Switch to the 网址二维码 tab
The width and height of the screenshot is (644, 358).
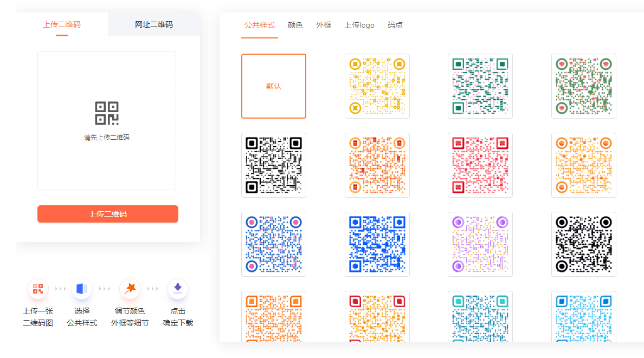153,24
